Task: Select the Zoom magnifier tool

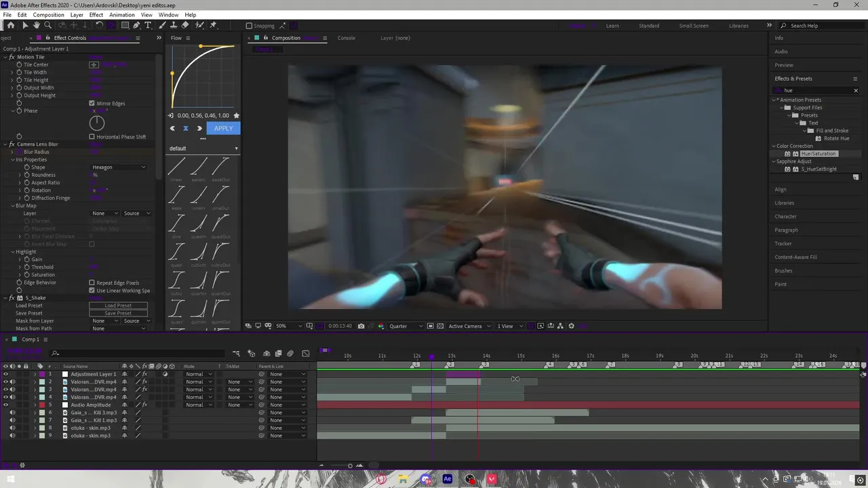Action: point(47,25)
